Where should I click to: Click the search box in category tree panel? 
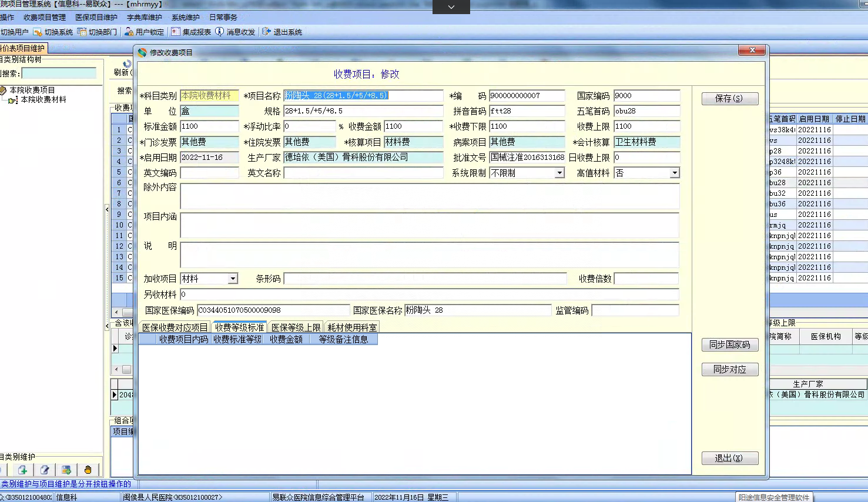click(59, 73)
